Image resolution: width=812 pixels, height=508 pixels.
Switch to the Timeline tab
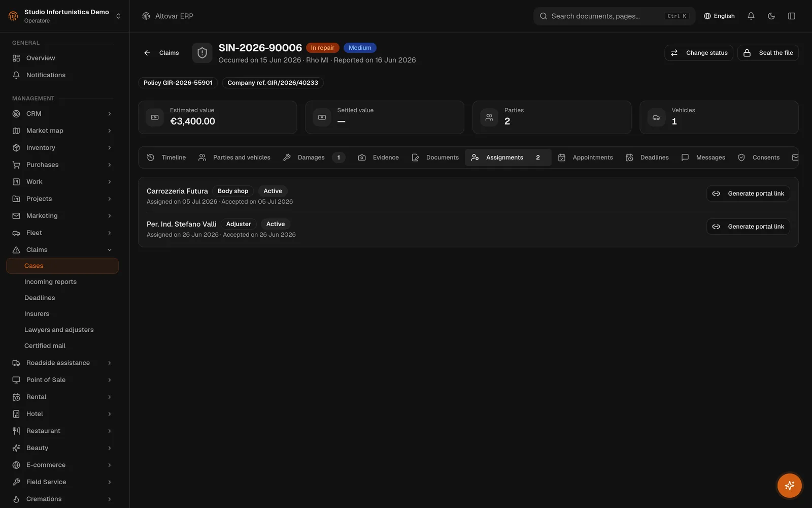166,157
